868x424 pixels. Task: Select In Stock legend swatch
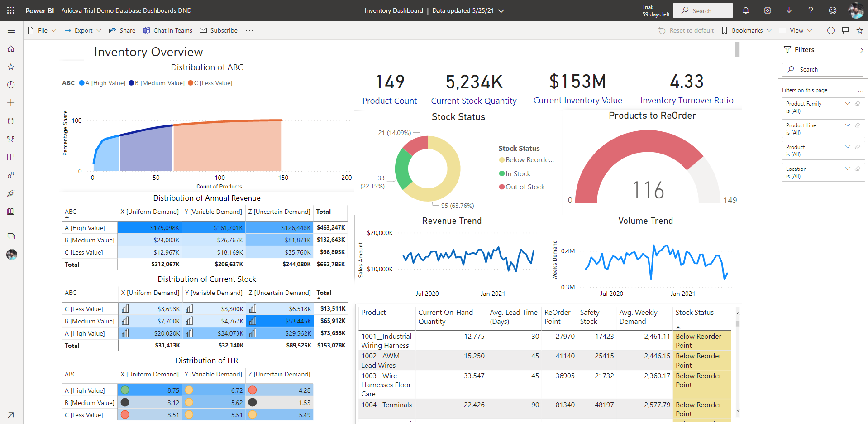pos(501,173)
